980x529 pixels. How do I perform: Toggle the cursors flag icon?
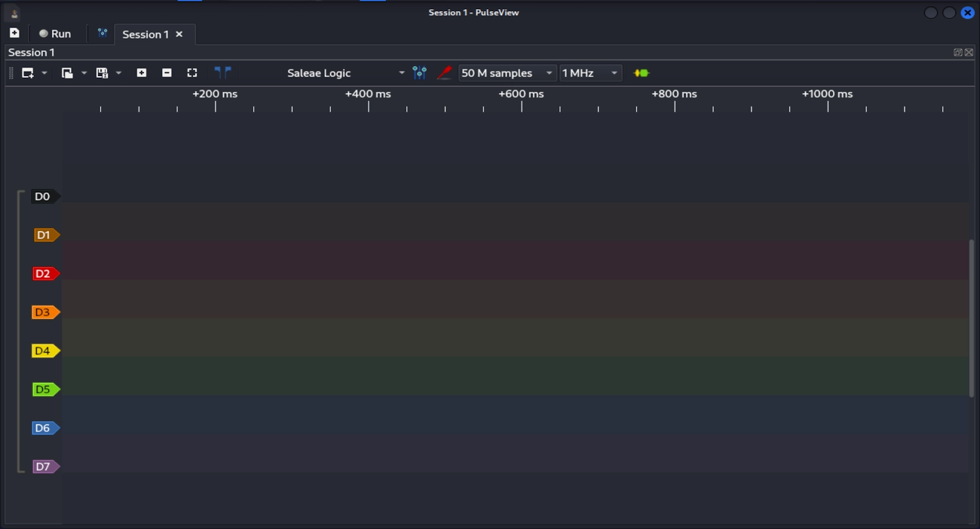tap(223, 72)
